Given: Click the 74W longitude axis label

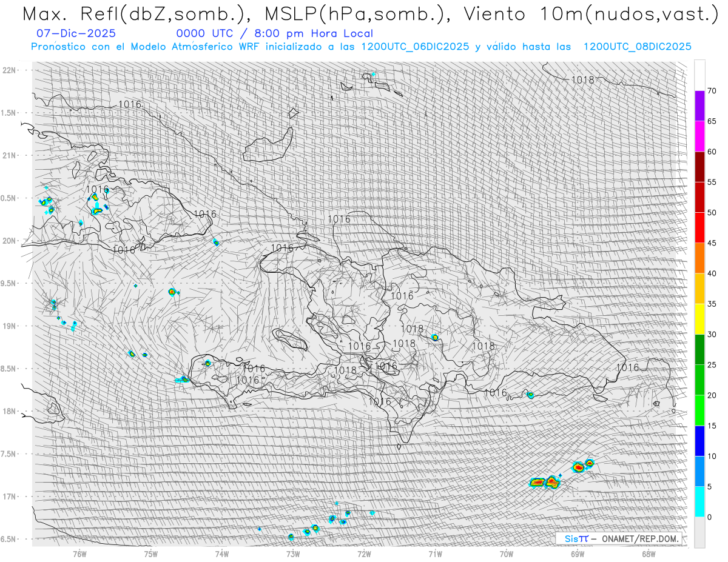Looking at the screenshot, I should 221,554.
